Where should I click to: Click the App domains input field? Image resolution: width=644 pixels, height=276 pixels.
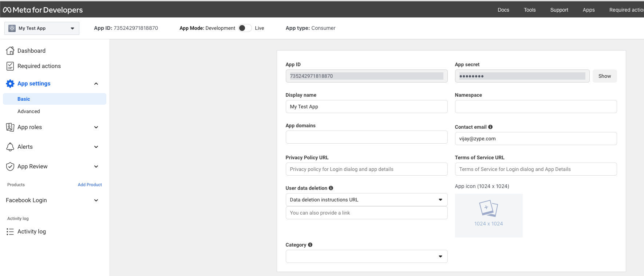pyautogui.click(x=367, y=137)
